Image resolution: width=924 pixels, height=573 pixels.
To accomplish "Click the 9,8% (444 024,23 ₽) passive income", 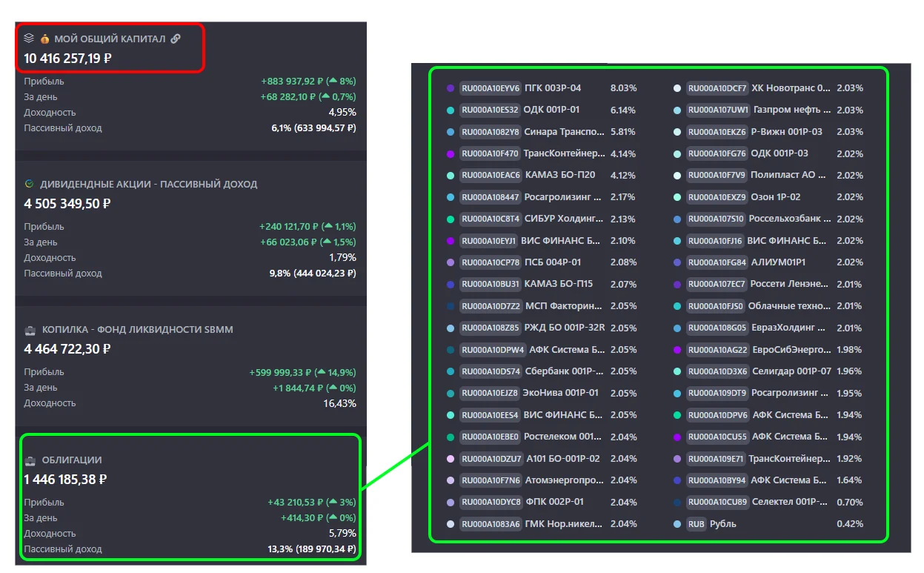I will [313, 274].
